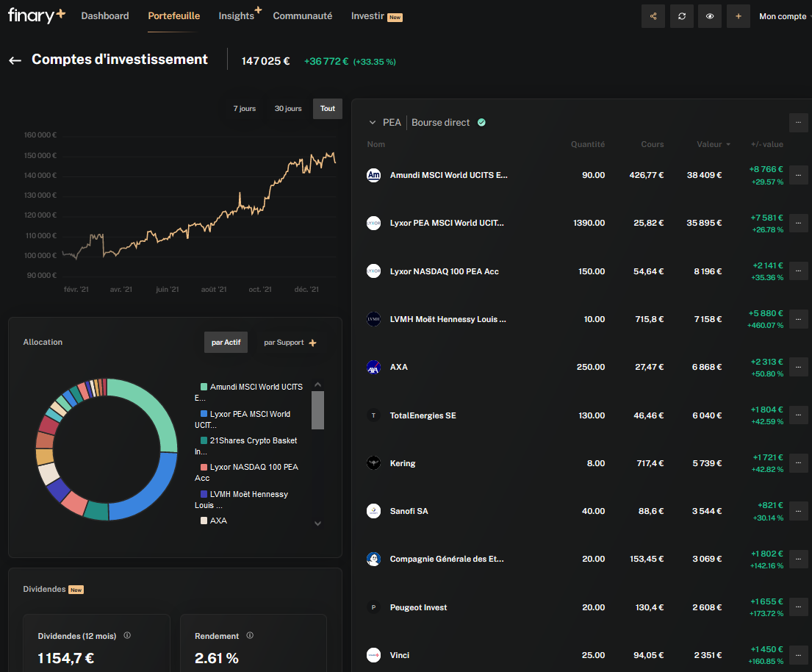Collapse the PEA account section
The height and width of the screenshot is (672, 812).
tap(373, 123)
